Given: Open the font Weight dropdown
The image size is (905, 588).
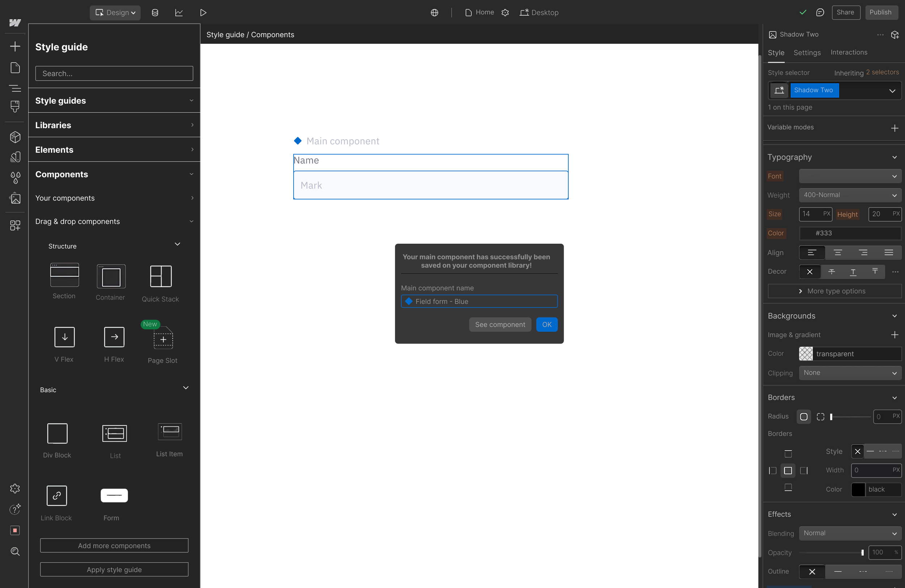Looking at the screenshot, I should click(x=850, y=195).
